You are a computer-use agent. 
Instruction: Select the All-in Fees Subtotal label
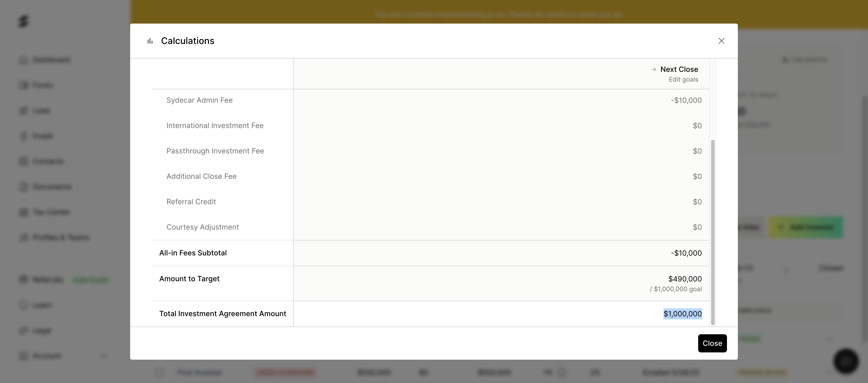193,253
